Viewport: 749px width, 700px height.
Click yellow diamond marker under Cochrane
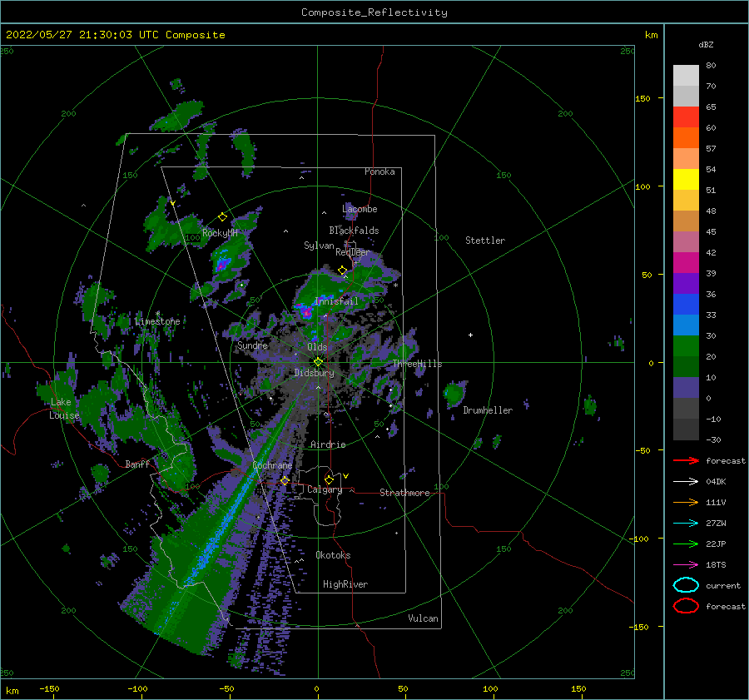click(x=285, y=480)
